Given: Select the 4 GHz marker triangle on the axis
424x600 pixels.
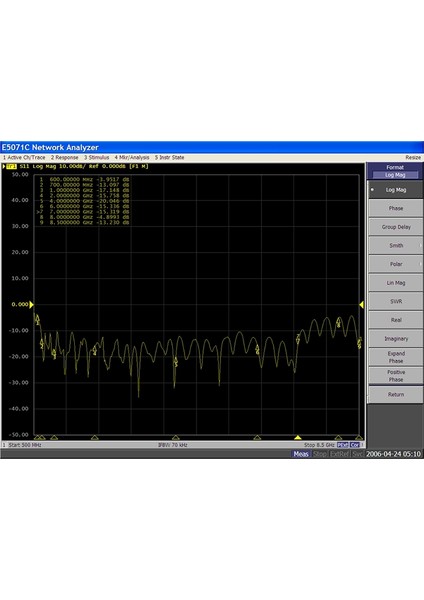Looking at the screenshot, I should coord(176,437).
